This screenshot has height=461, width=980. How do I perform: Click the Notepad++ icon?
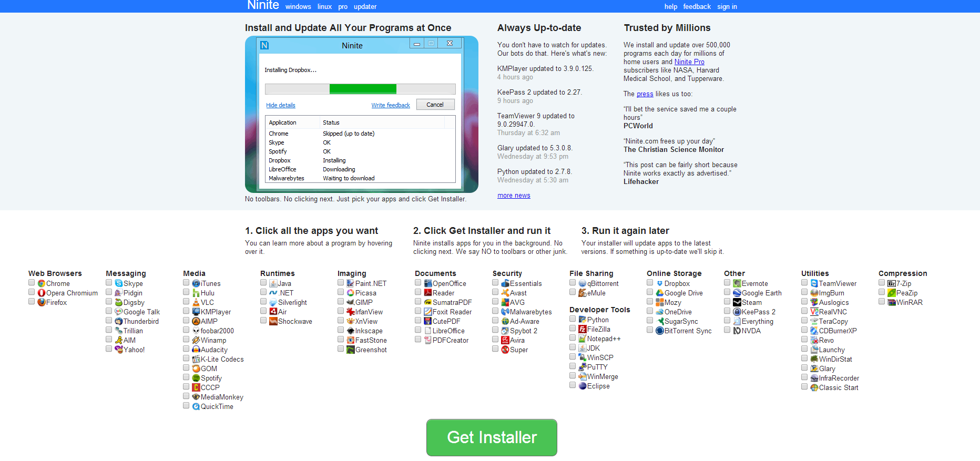(x=583, y=339)
